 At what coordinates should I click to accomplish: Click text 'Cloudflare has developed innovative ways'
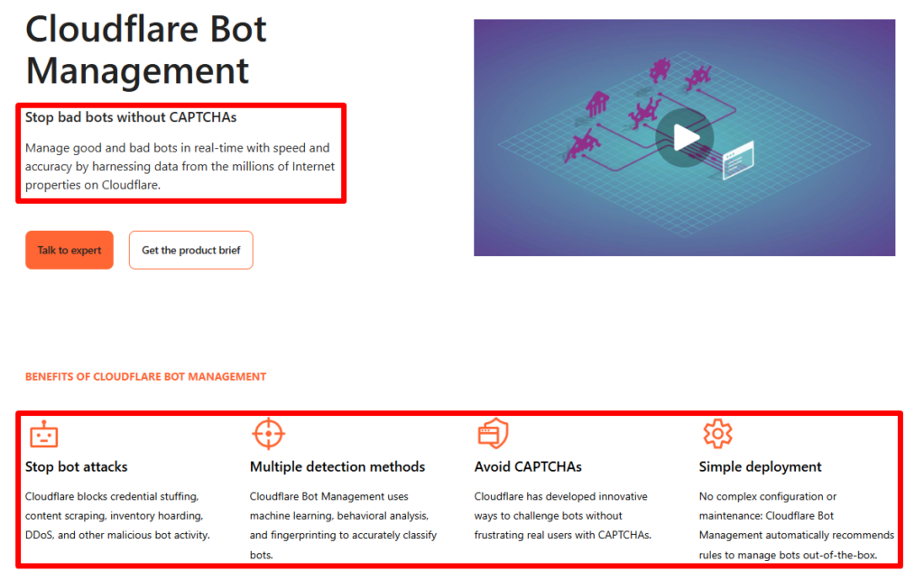tap(563, 516)
